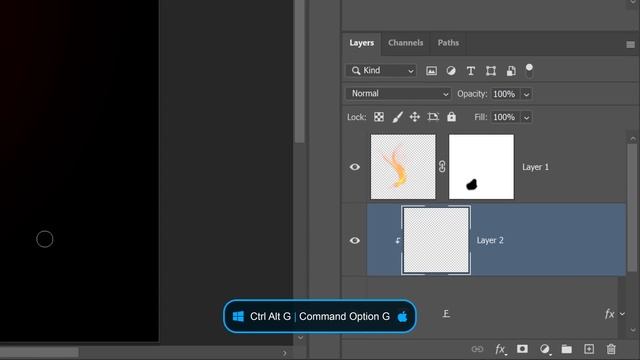The height and width of the screenshot is (360, 640).
Task: Create a new layer
Action: [x=589, y=349]
